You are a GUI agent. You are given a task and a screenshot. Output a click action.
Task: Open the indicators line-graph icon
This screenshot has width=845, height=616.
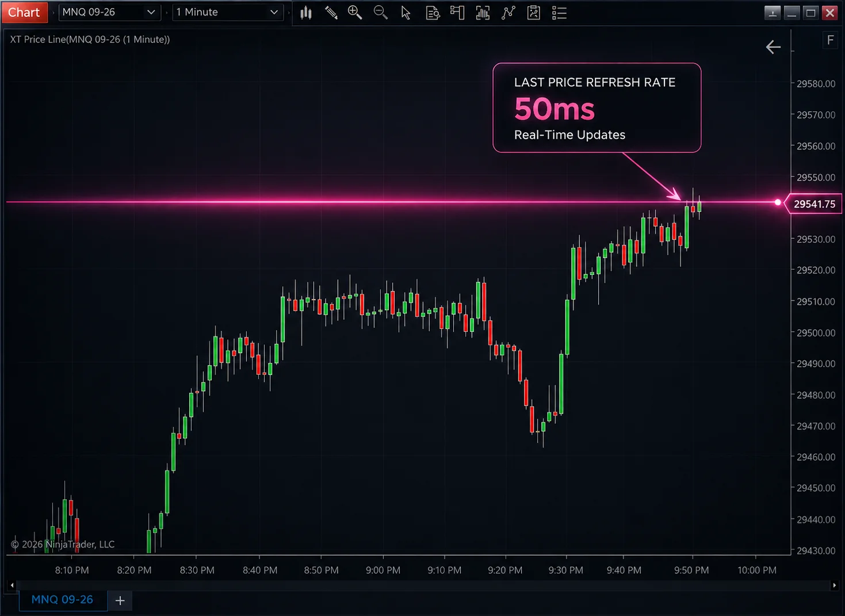508,13
